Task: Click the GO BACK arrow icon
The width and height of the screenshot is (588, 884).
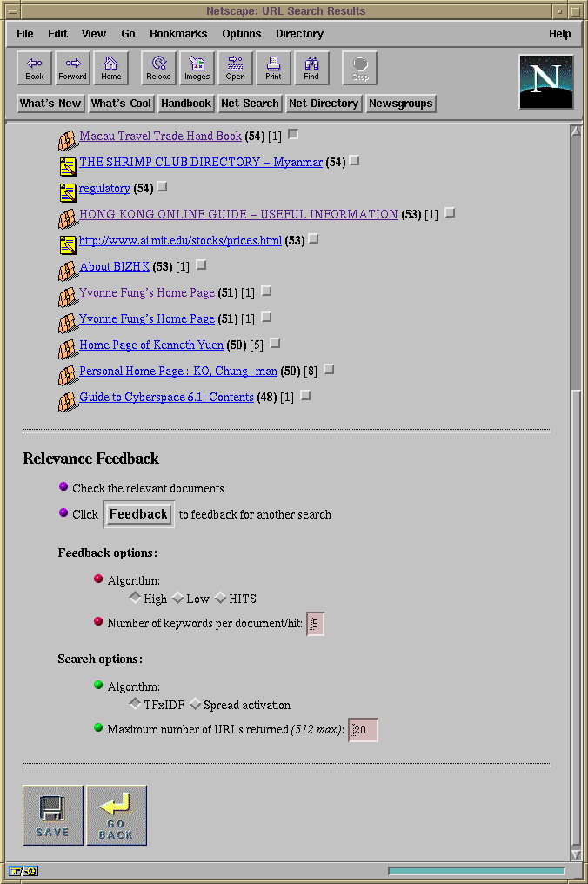Action: click(x=117, y=815)
